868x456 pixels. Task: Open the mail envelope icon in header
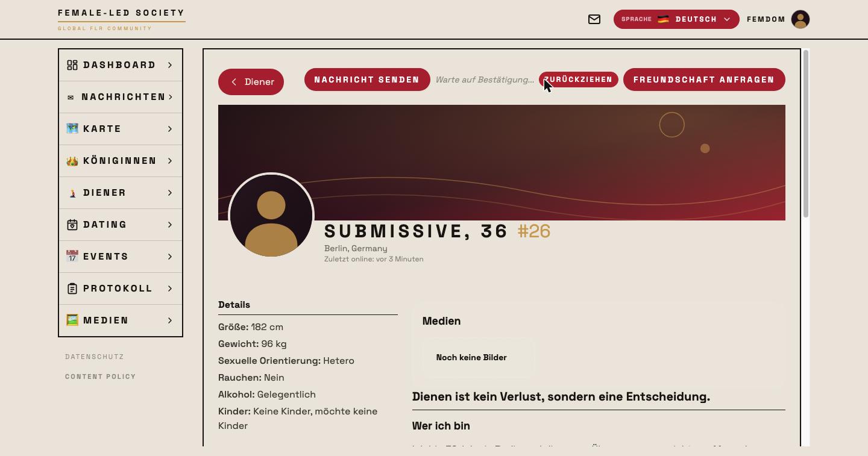coord(594,19)
